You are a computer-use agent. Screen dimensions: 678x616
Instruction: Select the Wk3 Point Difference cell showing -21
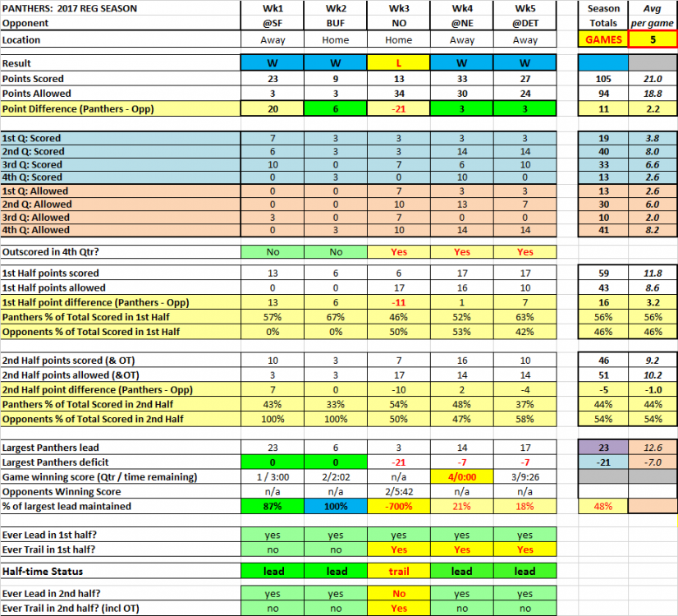pyautogui.click(x=398, y=109)
